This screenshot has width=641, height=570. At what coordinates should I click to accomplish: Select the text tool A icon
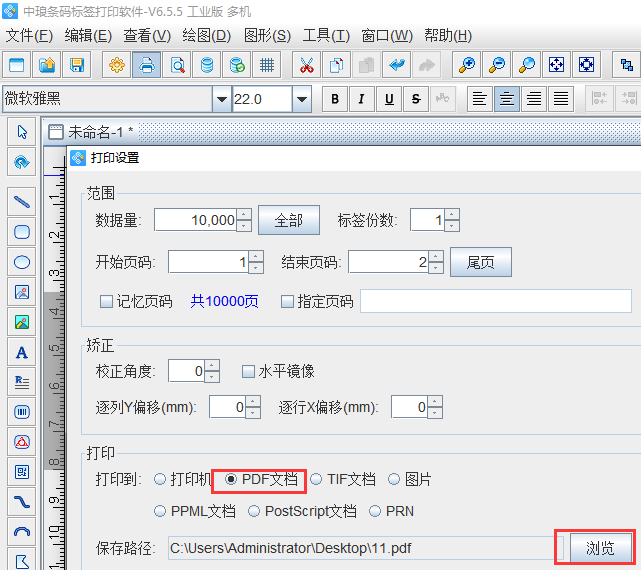tap(22, 352)
